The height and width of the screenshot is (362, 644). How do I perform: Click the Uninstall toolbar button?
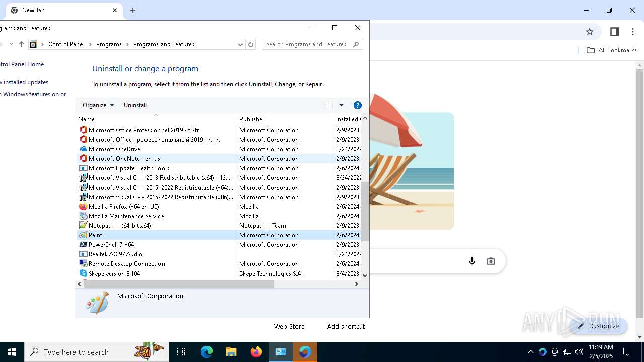tap(135, 105)
